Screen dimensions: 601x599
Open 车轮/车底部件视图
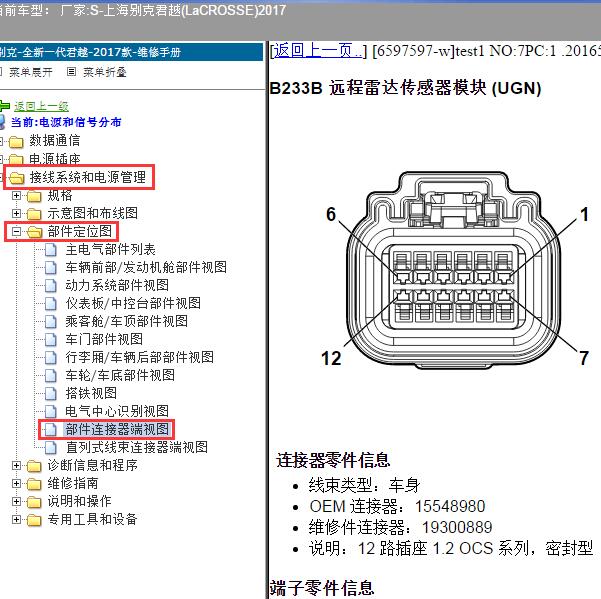point(120,375)
